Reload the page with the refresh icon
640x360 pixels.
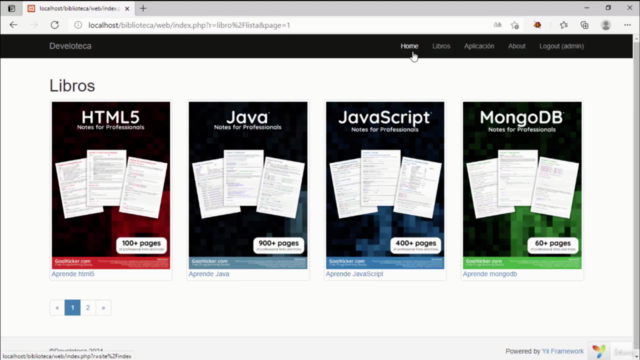pyautogui.click(x=55, y=25)
